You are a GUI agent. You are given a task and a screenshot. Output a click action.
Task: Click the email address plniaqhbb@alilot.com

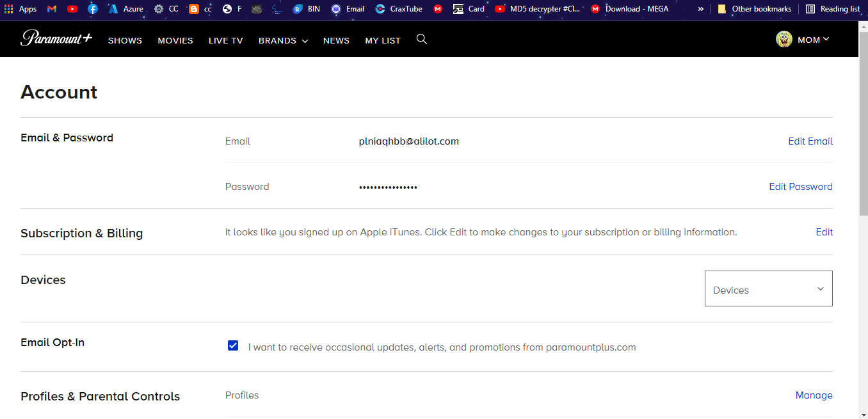409,141
